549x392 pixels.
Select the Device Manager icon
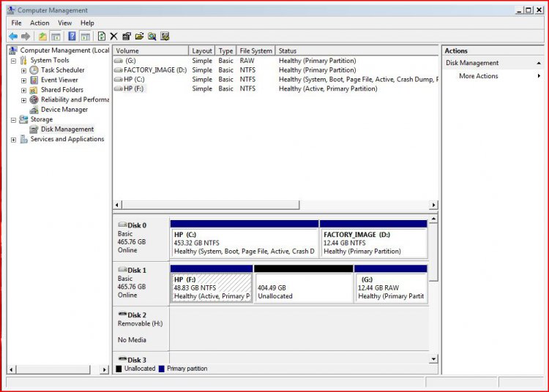coord(34,110)
